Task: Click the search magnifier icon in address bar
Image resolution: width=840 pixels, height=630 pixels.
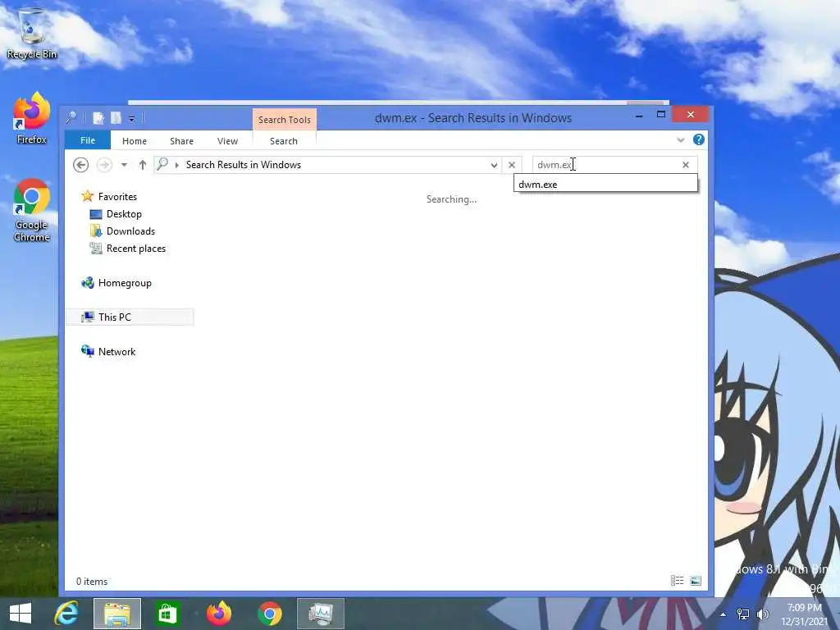Action: (162, 164)
